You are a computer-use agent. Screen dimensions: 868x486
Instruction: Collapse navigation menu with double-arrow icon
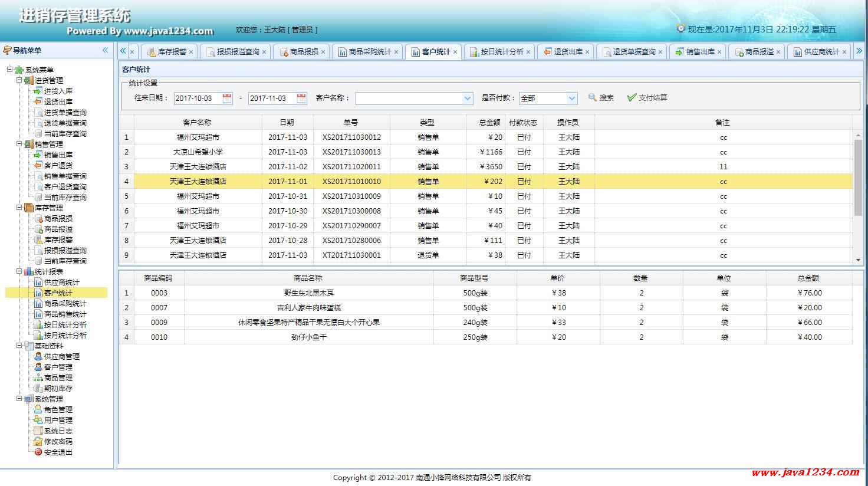point(105,50)
